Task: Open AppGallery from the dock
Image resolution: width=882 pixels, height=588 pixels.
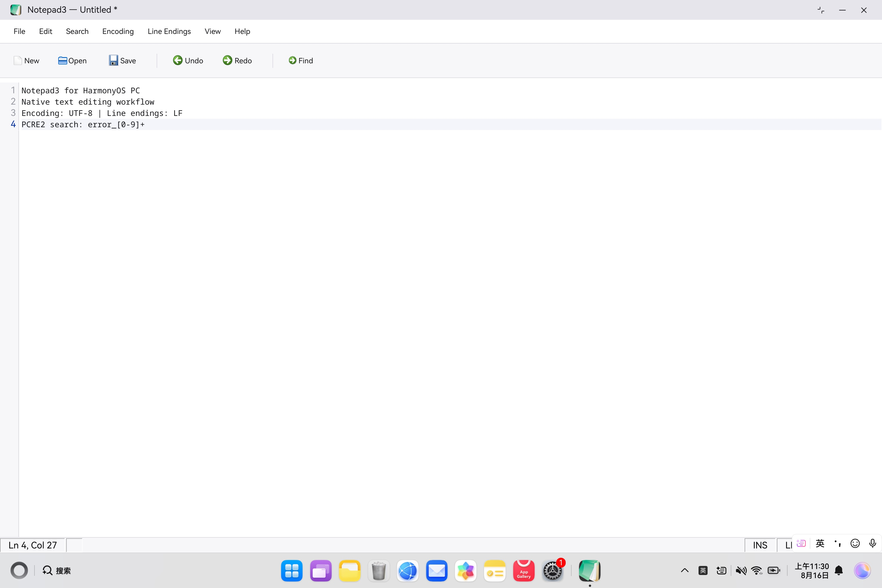Action: 524,571
